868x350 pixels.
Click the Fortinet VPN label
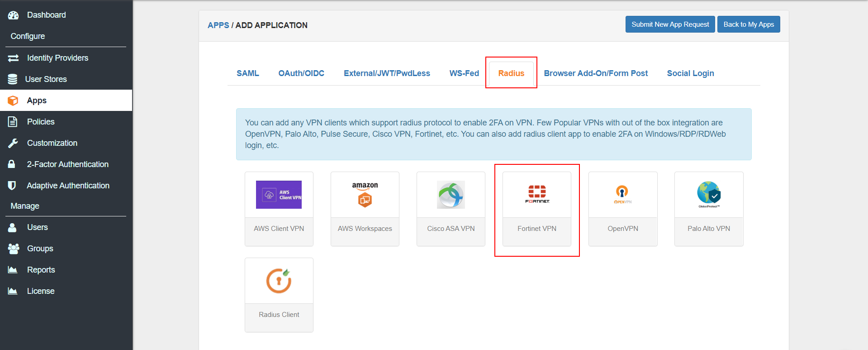pos(537,229)
